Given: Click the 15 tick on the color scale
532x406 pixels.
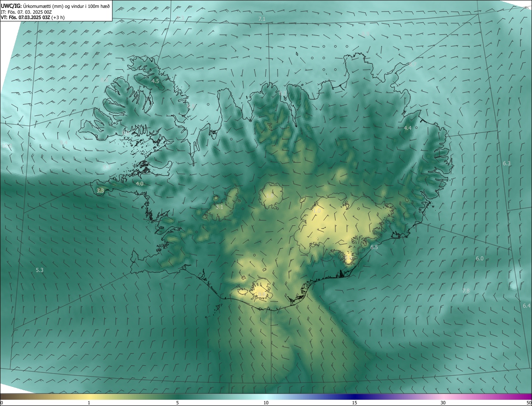Looking at the screenshot, I should [x=355, y=403].
